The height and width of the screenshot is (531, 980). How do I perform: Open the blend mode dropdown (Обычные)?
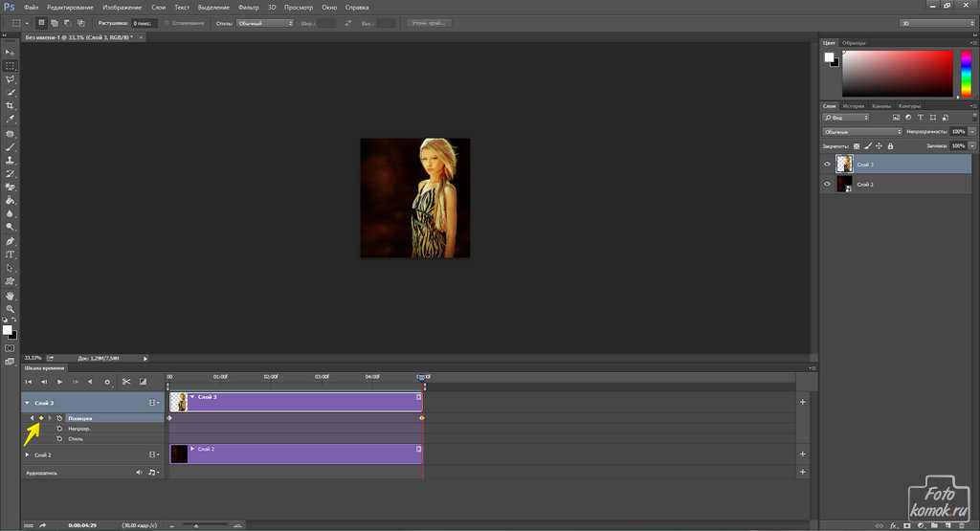[861, 131]
